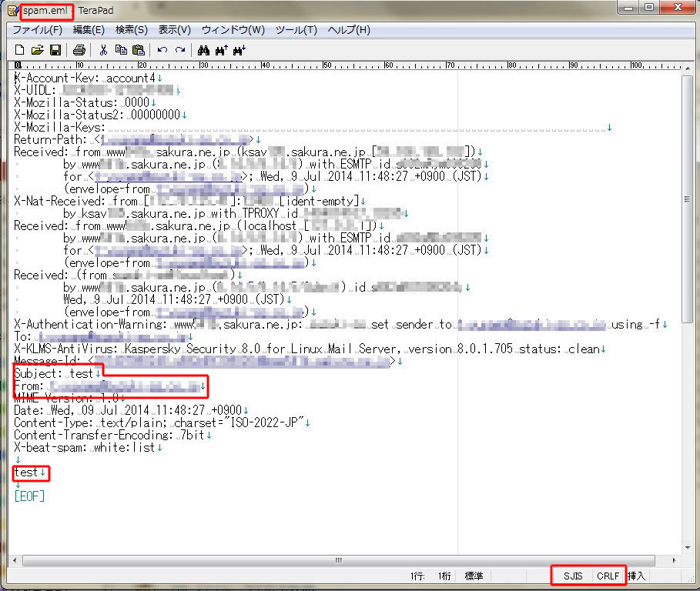Click the Date: Wed, 09 Jul 2014 line
700x591 pixels.
click(x=131, y=410)
